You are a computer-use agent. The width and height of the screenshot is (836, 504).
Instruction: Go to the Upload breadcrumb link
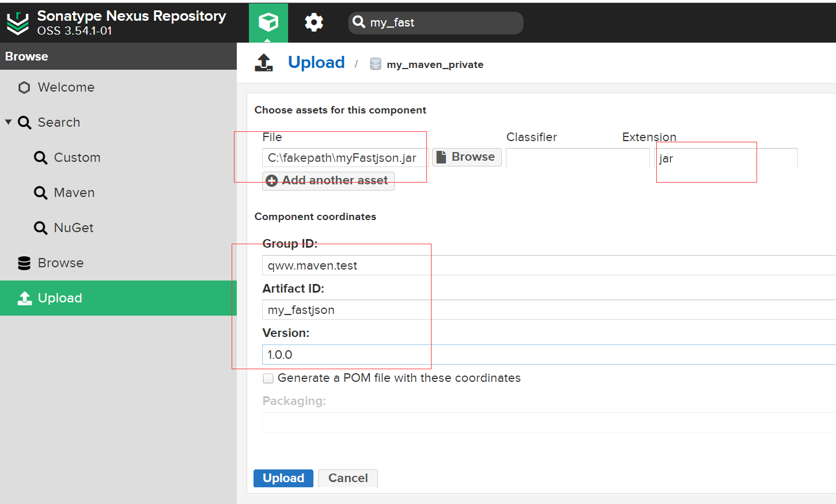coord(316,62)
